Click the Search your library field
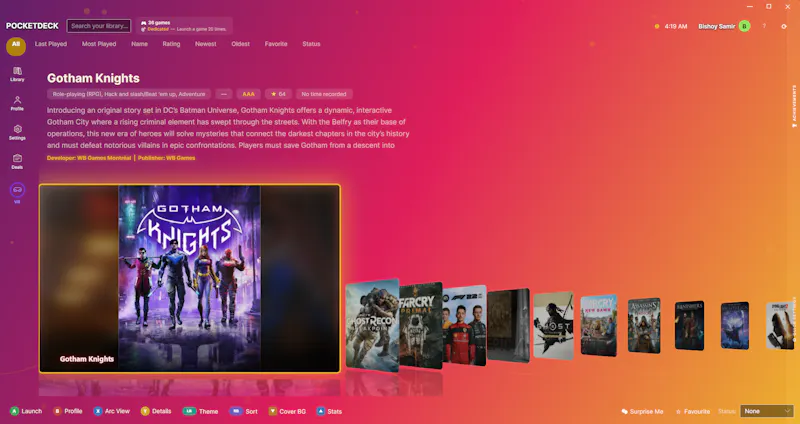800x424 pixels. [99, 26]
